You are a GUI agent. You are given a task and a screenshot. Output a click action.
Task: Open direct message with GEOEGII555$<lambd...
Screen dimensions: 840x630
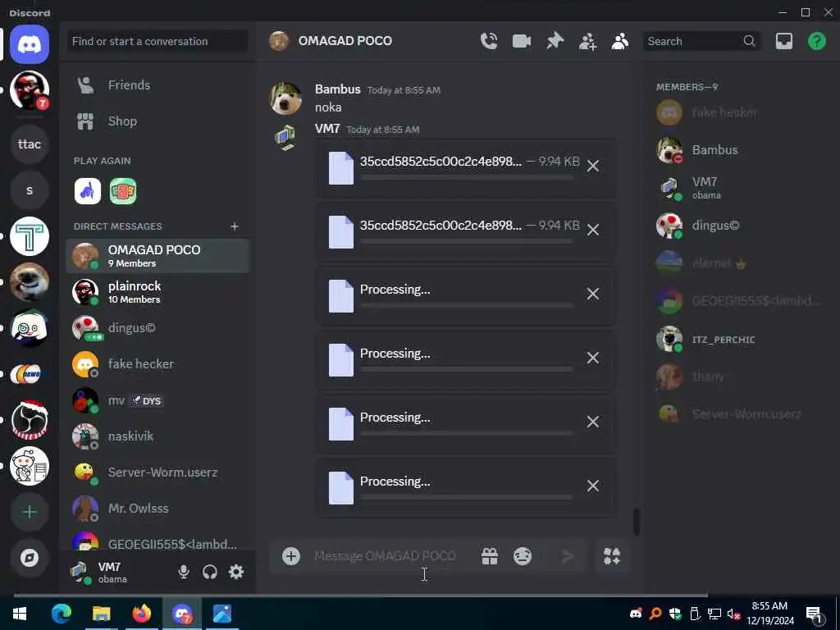click(157, 541)
